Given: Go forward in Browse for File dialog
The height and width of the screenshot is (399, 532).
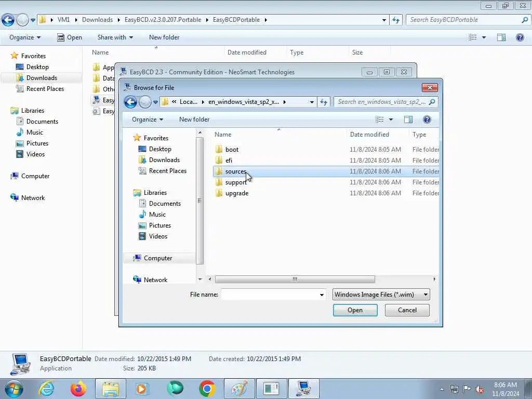Looking at the screenshot, I should pos(145,102).
